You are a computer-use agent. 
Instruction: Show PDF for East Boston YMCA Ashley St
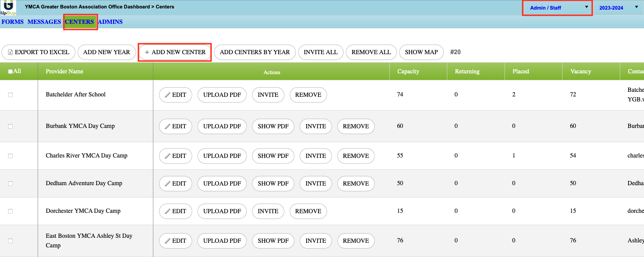click(x=273, y=241)
